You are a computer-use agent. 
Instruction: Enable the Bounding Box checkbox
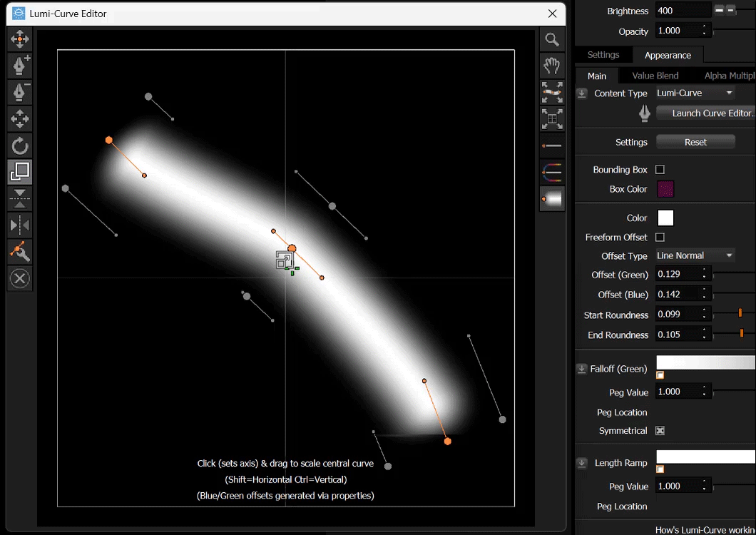[660, 170]
